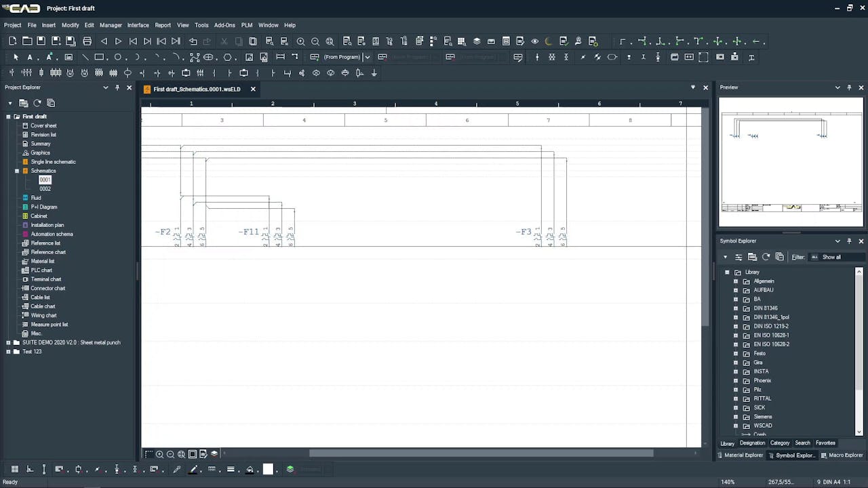The height and width of the screenshot is (488, 868).
Task: Collapse the Schematics tree node
Action: click(17, 171)
